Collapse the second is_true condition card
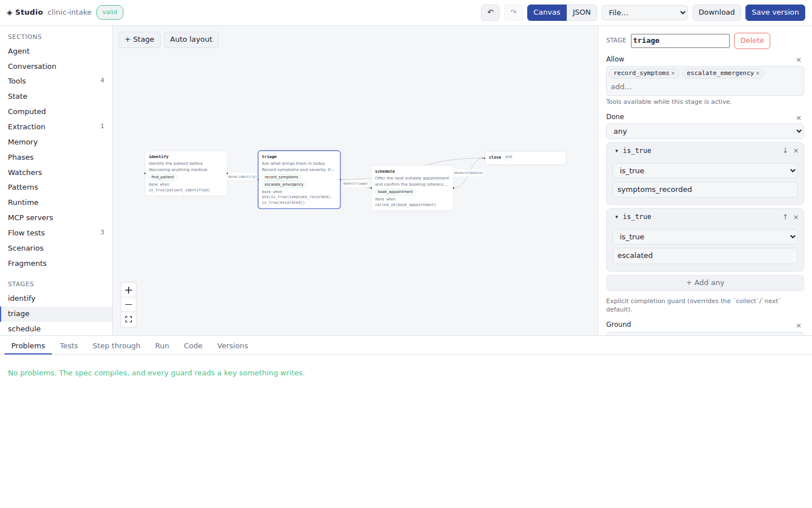The width and height of the screenshot is (812, 508). pos(616,217)
